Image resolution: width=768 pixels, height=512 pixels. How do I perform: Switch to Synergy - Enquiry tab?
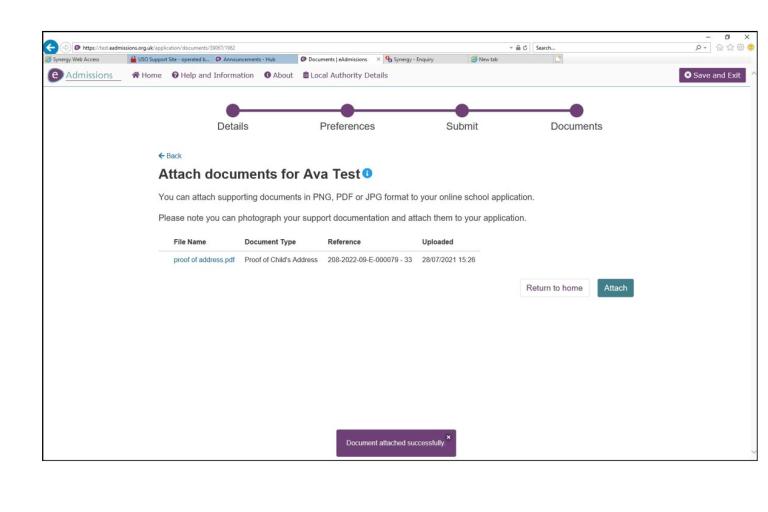click(x=425, y=59)
